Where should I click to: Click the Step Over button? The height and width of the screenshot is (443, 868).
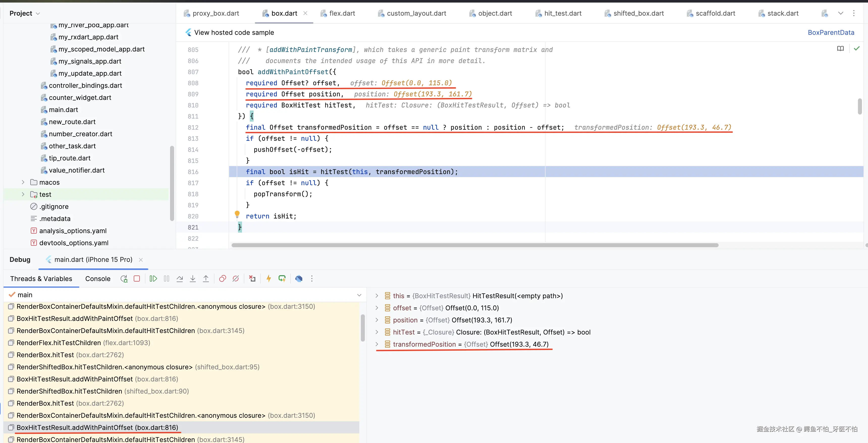180,279
